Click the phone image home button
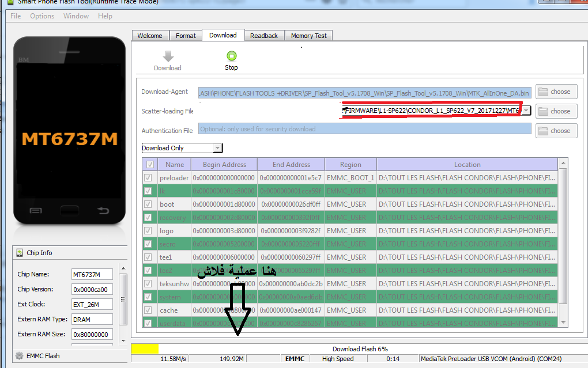The width and height of the screenshot is (588, 368). 70,211
